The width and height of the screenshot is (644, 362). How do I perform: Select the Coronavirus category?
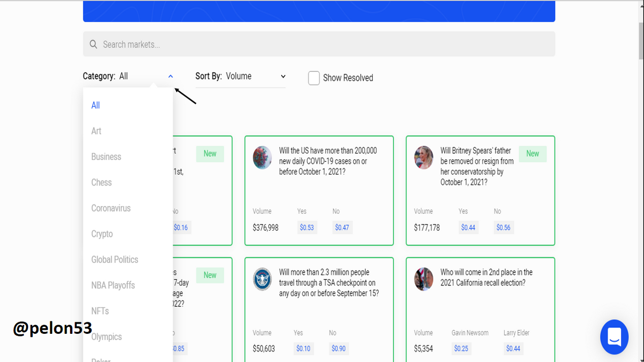pos(111,208)
